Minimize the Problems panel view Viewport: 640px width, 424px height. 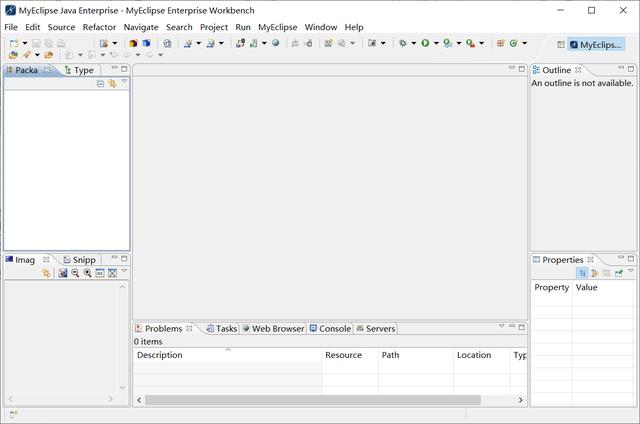coord(511,327)
